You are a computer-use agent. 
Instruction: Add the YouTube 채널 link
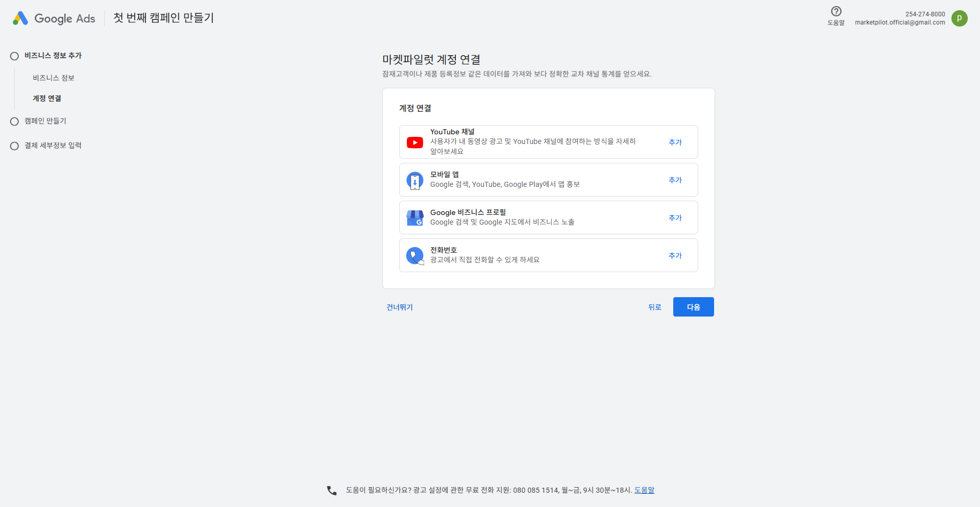click(675, 142)
